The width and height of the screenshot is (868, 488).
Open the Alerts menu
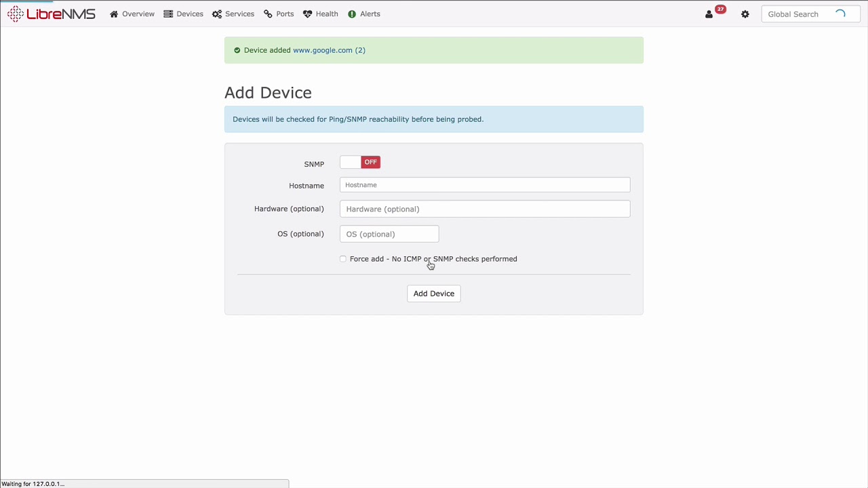click(x=364, y=14)
